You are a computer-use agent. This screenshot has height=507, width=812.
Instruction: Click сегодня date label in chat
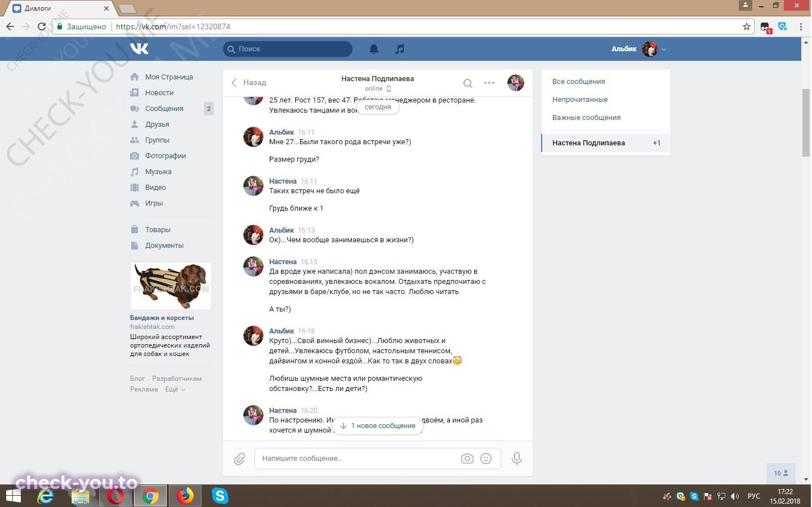[x=378, y=107]
